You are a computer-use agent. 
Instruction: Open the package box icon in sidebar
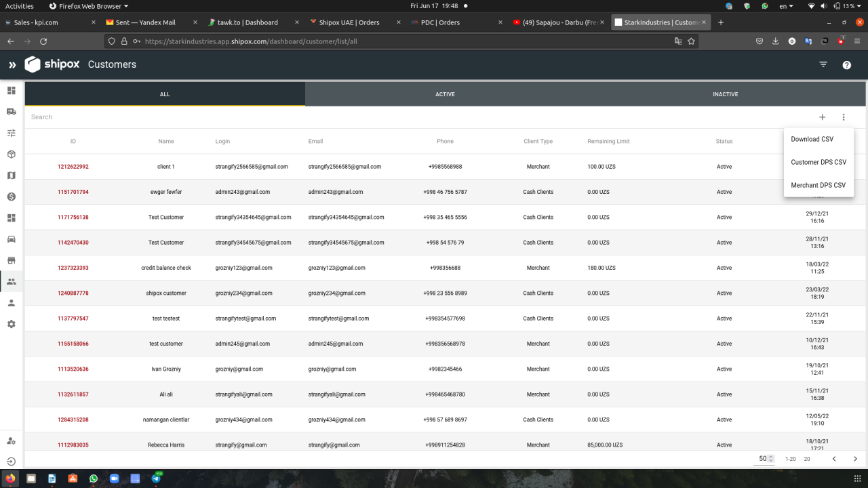coord(12,154)
